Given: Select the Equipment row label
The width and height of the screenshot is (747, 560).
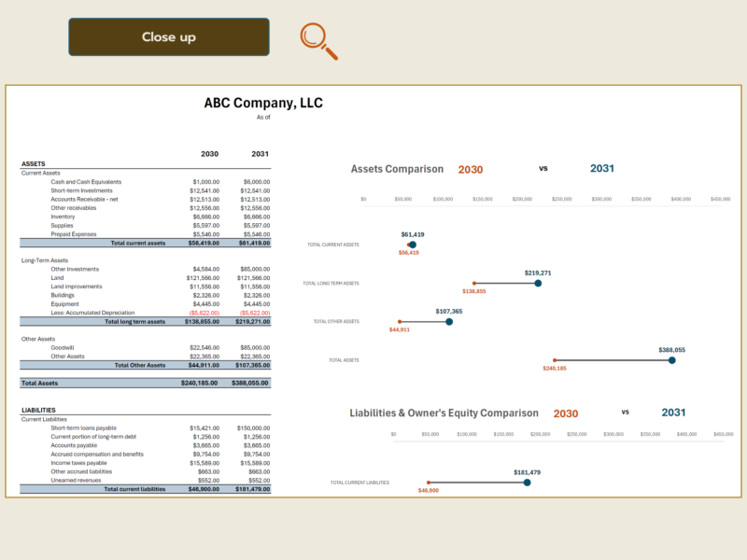Looking at the screenshot, I should [64, 304].
